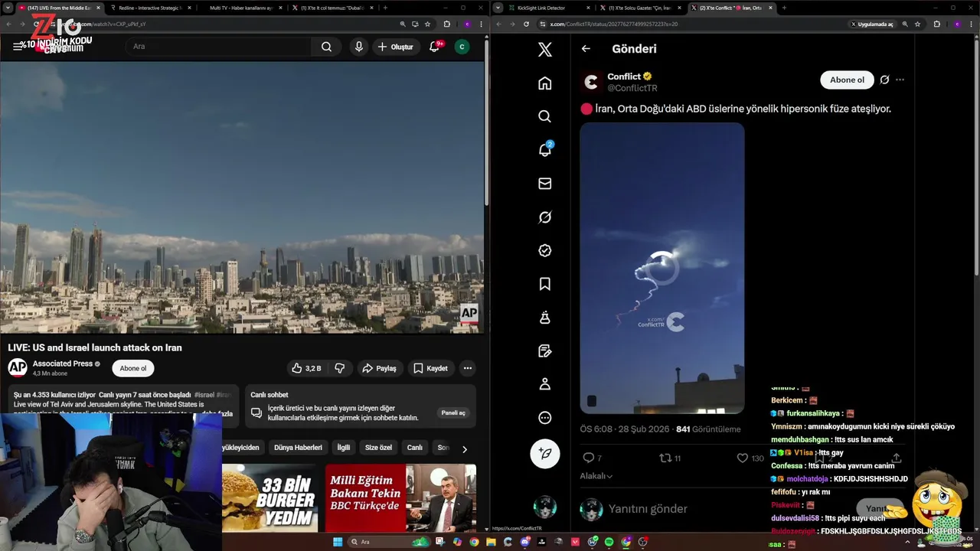Select Dünya Haberleri filter chip
The height and width of the screenshot is (551, 980).
click(x=298, y=448)
